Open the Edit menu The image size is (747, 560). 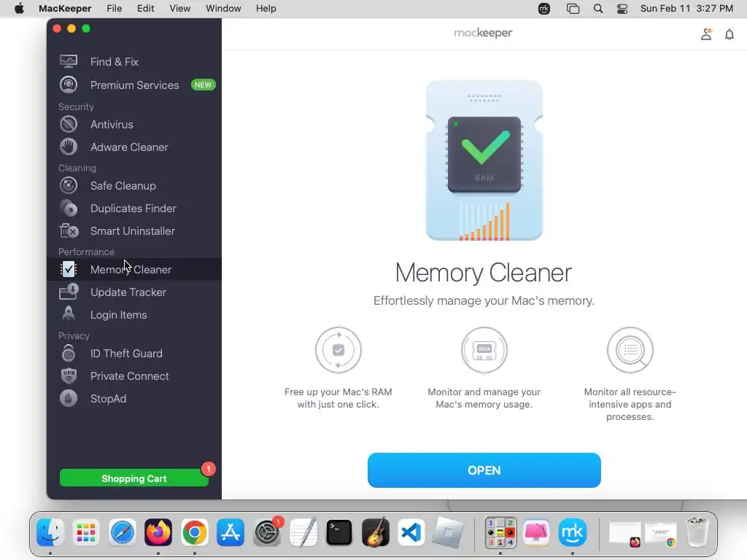pos(146,9)
